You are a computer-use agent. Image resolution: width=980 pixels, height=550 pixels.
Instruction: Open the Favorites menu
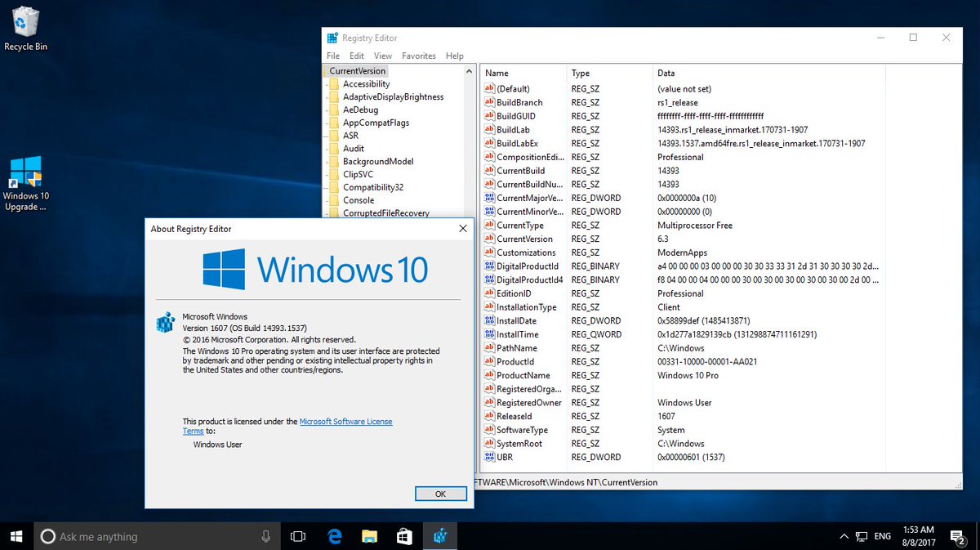coord(418,56)
